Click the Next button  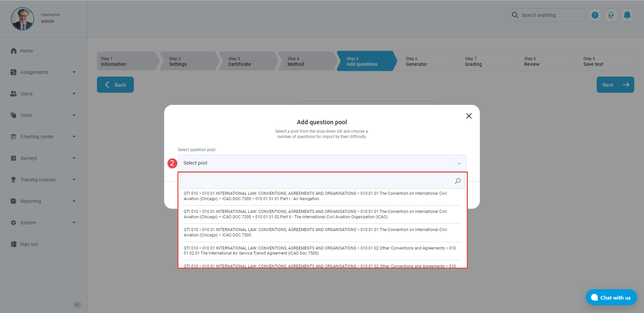click(x=615, y=85)
